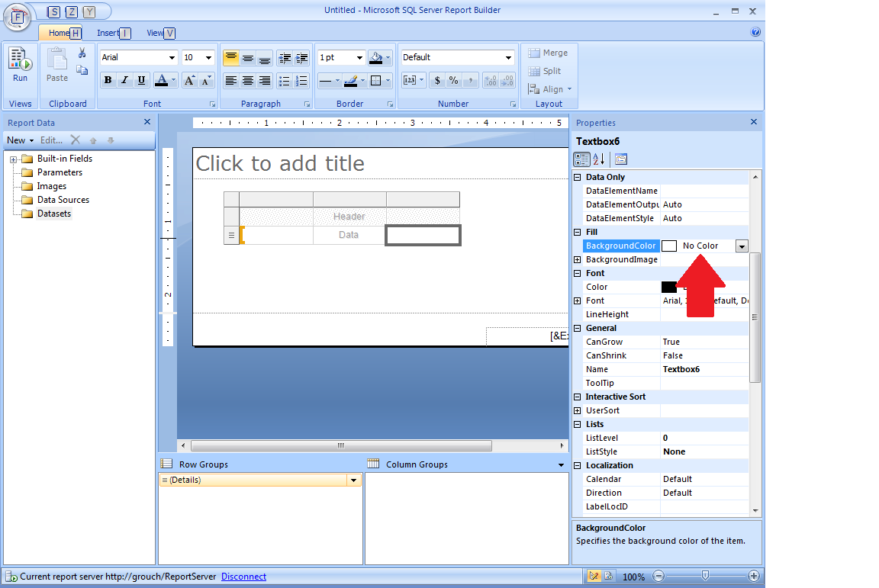Decrease paragraph indent
Screen dimensions: 879x588
tap(285, 58)
